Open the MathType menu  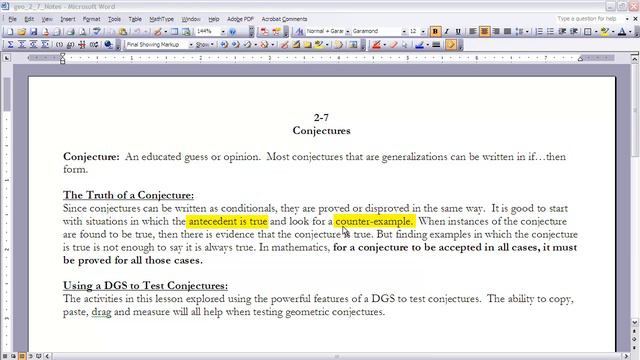click(x=161, y=19)
